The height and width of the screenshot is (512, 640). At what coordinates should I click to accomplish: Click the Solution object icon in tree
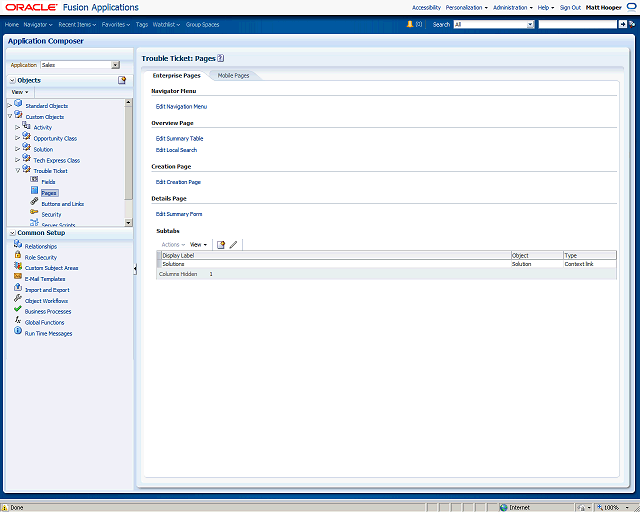(26, 147)
